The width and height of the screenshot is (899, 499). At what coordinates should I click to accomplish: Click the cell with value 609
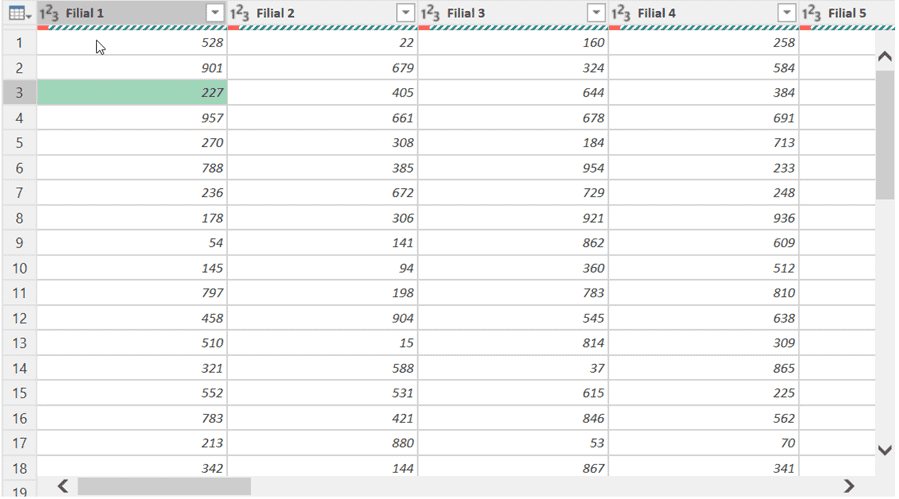pos(704,243)
